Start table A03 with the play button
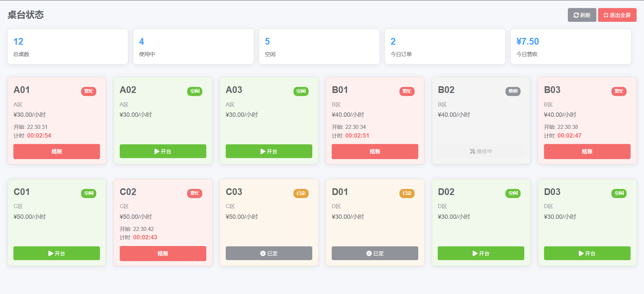 pos(269,151)
